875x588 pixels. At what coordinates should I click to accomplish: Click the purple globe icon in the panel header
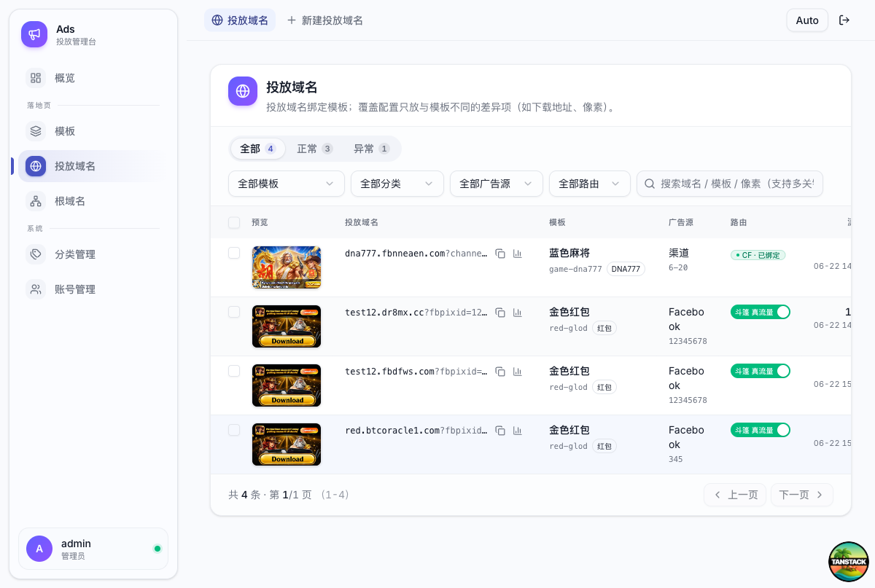243,91
